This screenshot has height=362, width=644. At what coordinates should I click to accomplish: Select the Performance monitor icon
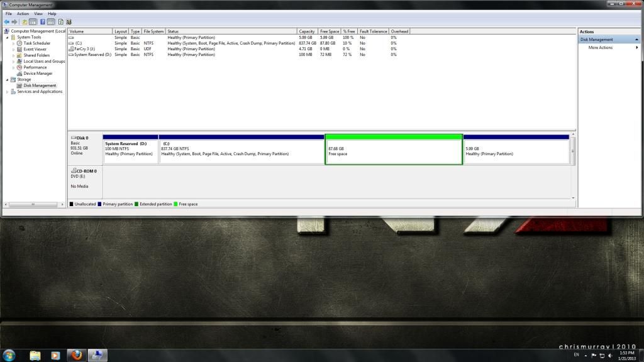19,67
